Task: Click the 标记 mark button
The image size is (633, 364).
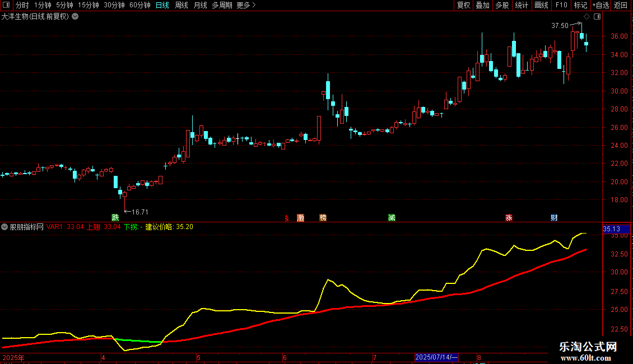Action: pyautogui.click(x=580, y=5)
